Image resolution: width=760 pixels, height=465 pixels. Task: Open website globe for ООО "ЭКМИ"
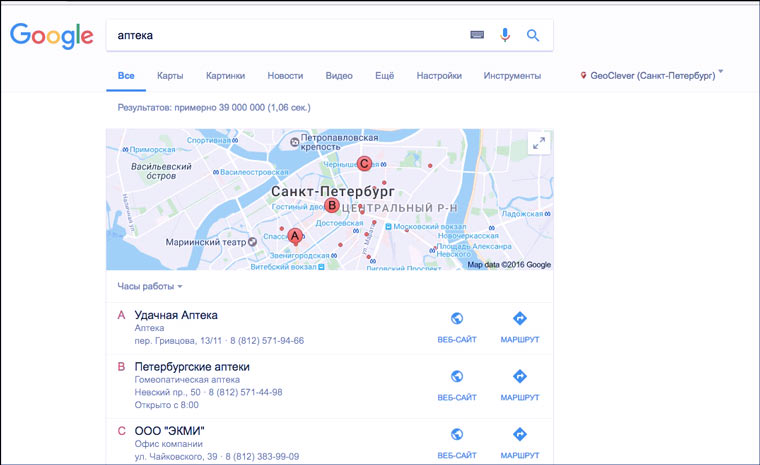tap(457, 434)
